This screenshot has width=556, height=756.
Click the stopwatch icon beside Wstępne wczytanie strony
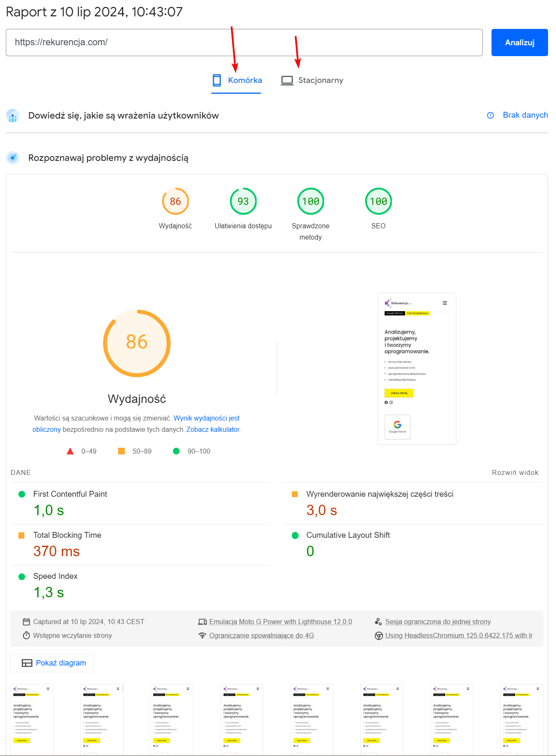(x=26, y=635)
